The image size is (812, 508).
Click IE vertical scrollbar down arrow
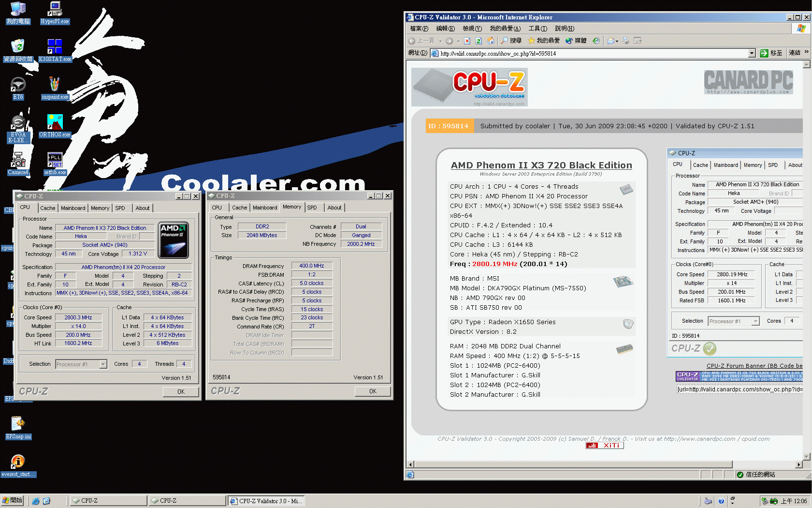point(806,457)
